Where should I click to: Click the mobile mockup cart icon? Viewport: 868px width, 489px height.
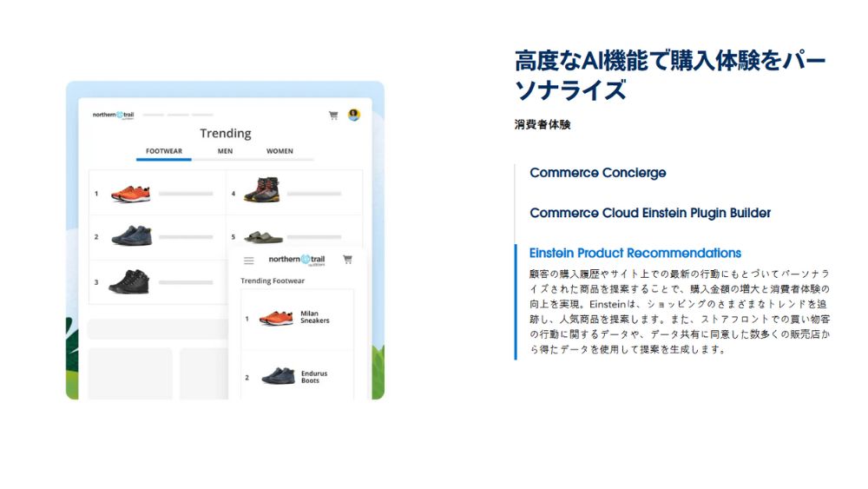coord(347,259)
